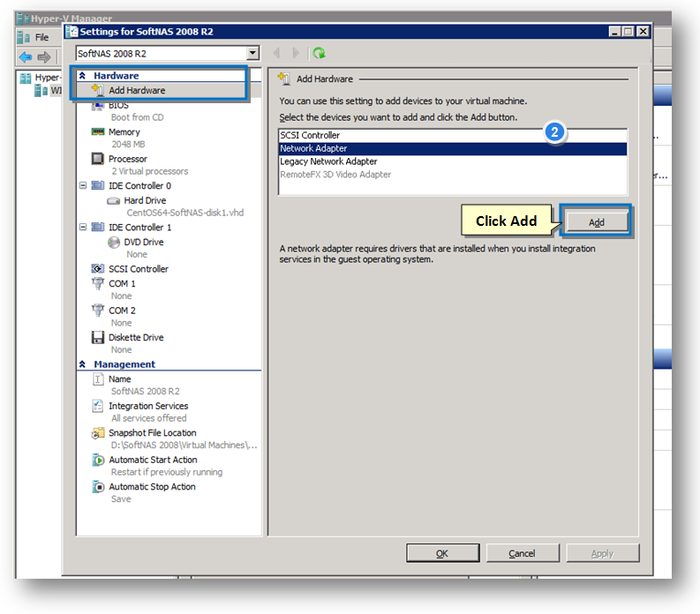
Task: Select the Memory tree item
Action: click(124, 132)
